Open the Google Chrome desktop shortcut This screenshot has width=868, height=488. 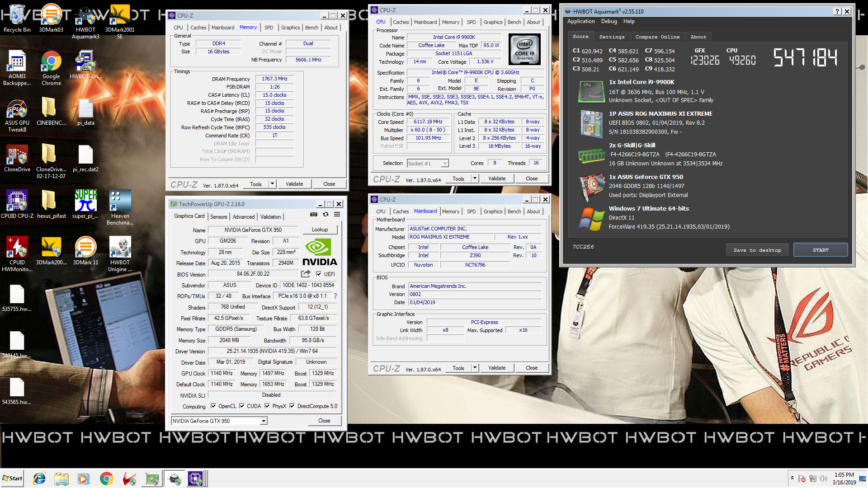[x=51, y=68]
